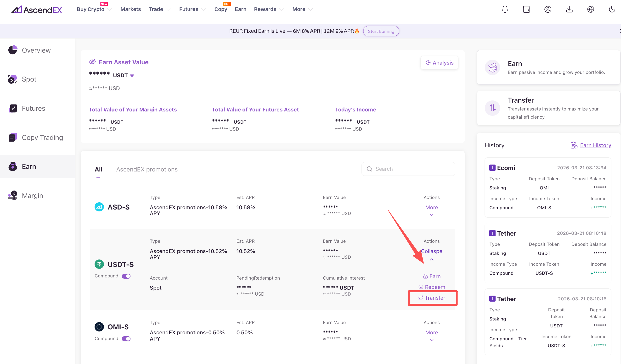621x364 pixels.
Task: Click the download app icon
Action: [x=569, y=9]
